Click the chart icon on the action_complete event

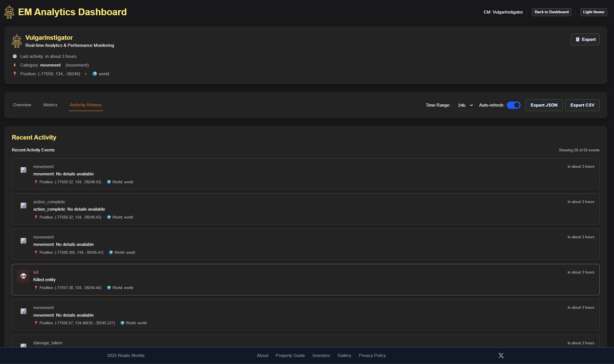pos(23,206)
